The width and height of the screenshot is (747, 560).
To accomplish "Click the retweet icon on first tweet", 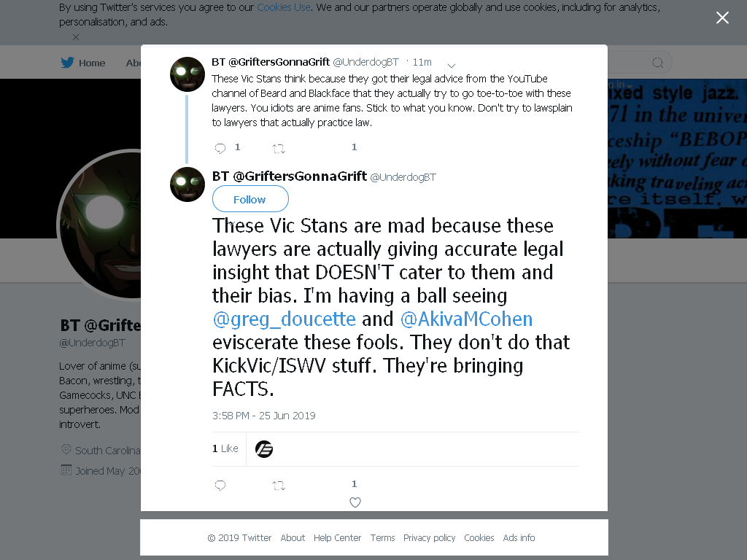I will point(279,149).
